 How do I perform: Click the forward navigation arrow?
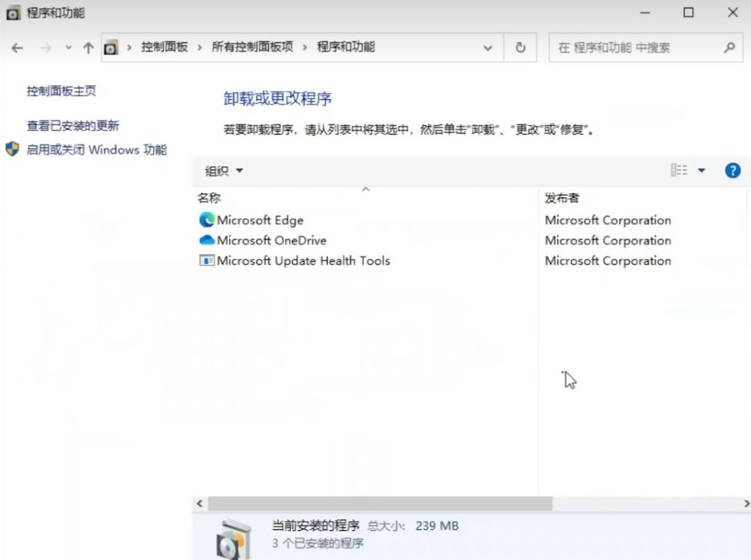coord(45,48)
